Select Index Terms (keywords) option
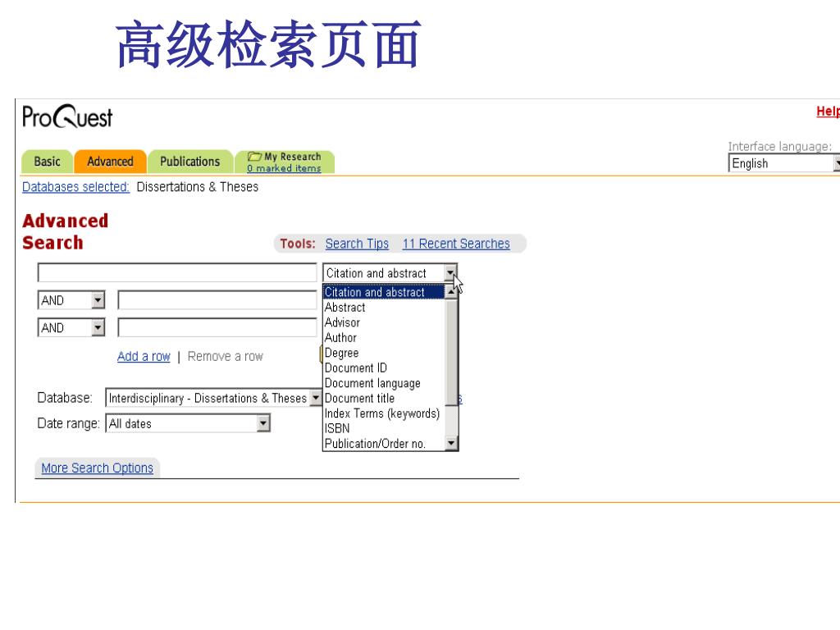Screen dimensions: 840x630 [x=384, y=413]
